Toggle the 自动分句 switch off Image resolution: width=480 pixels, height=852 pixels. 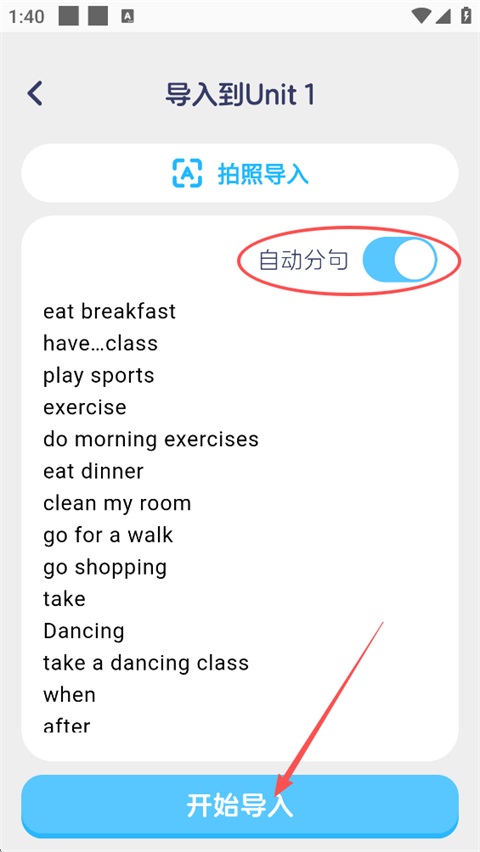click(x=400, y=260)
